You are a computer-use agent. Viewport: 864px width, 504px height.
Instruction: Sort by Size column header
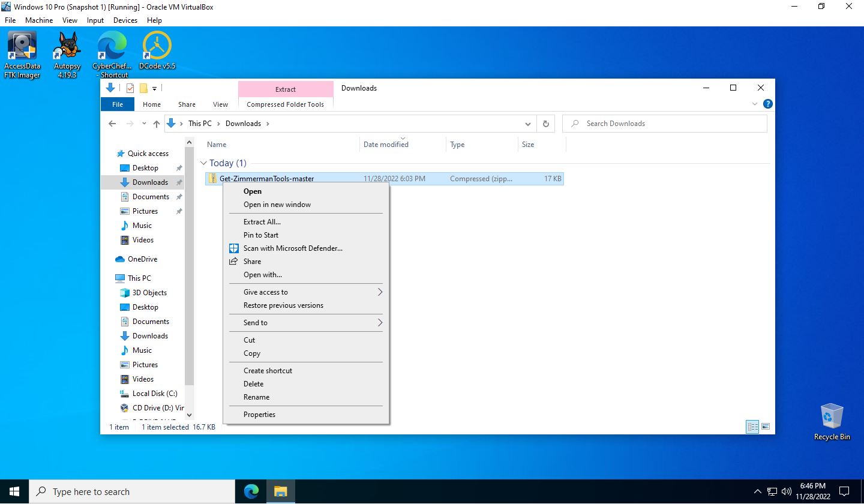pyautogui.click(x=542, y=145)
